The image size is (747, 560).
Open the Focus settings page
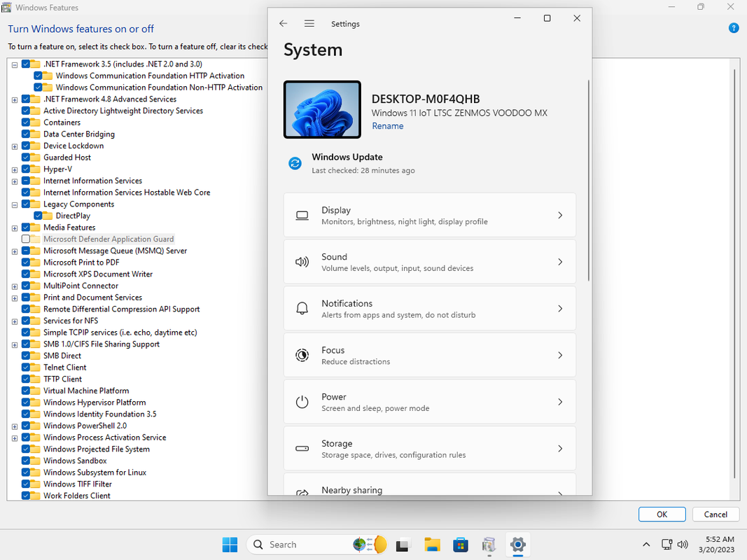click(430, 355)
